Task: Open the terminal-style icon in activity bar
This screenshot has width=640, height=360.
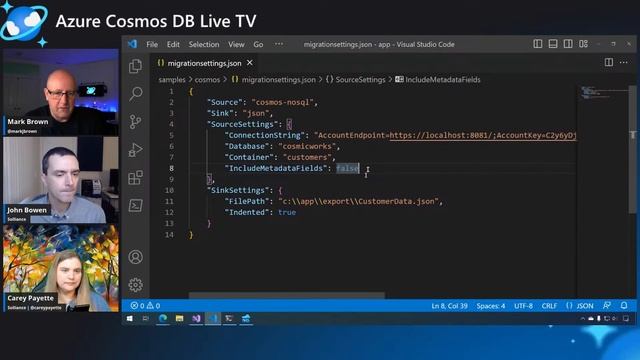Action: 136,205
